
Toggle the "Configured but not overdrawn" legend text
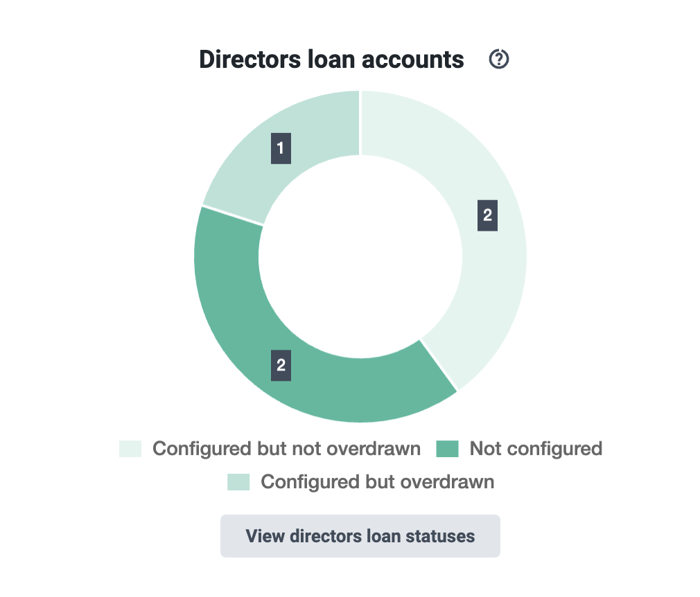coord(287,449)
